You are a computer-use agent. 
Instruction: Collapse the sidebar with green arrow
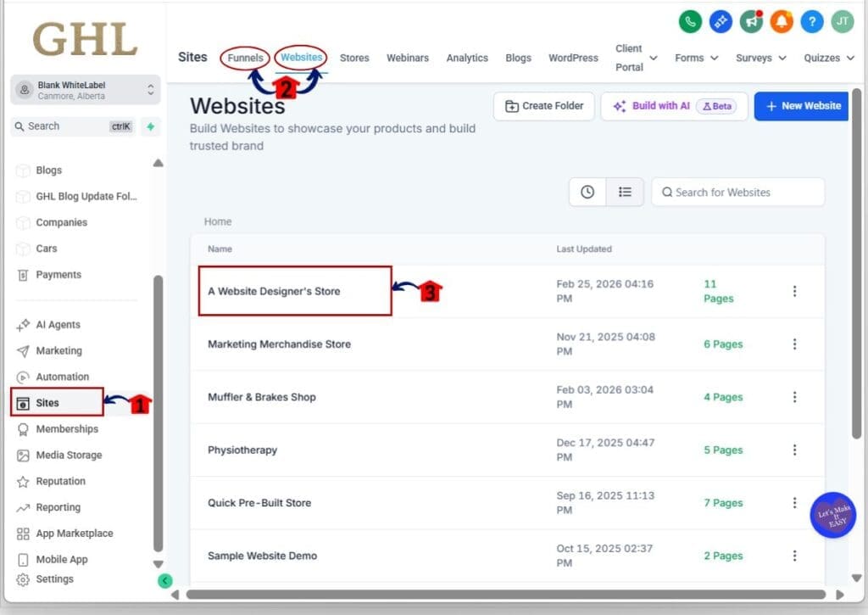point(165,581)
